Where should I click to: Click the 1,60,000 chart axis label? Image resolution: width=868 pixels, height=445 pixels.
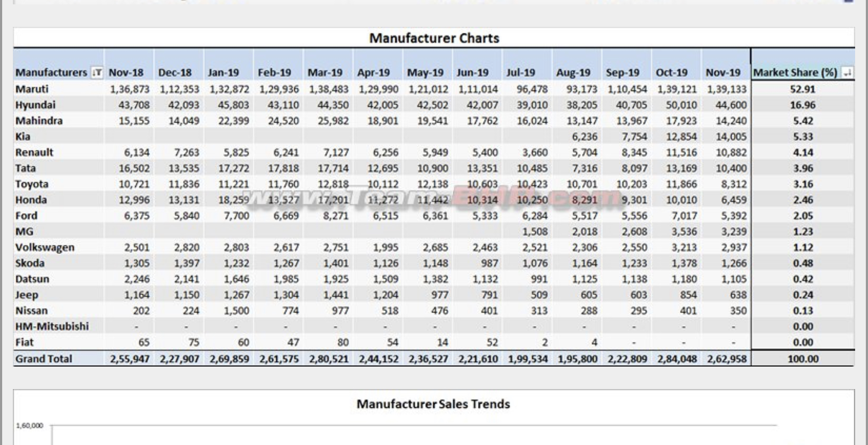pos(30,426)
